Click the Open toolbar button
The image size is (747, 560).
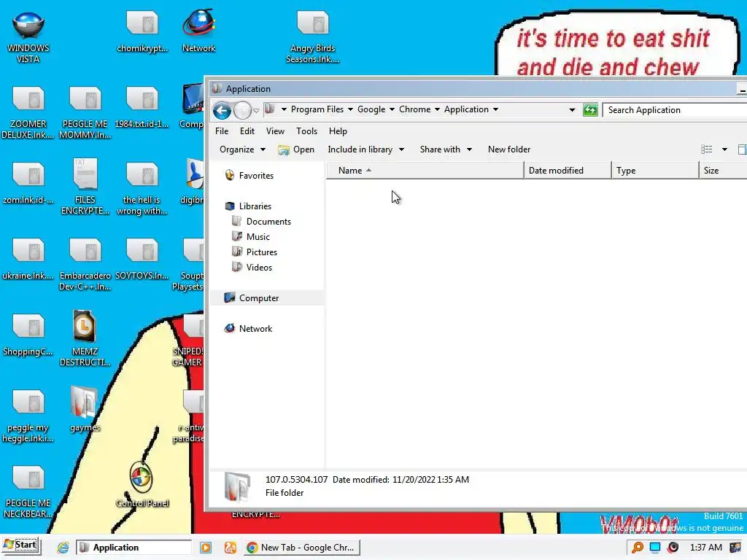(296, 149)
